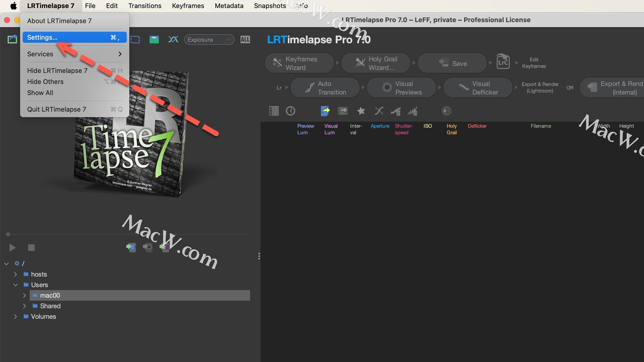
Task: Click the star rating icon
Action: point(361,111)
